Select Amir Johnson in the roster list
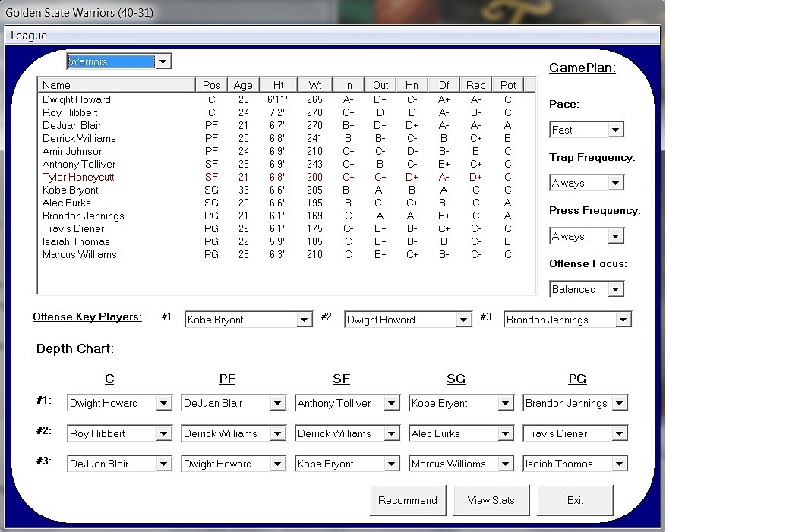 pyautogui.click(x=286, y=151)
